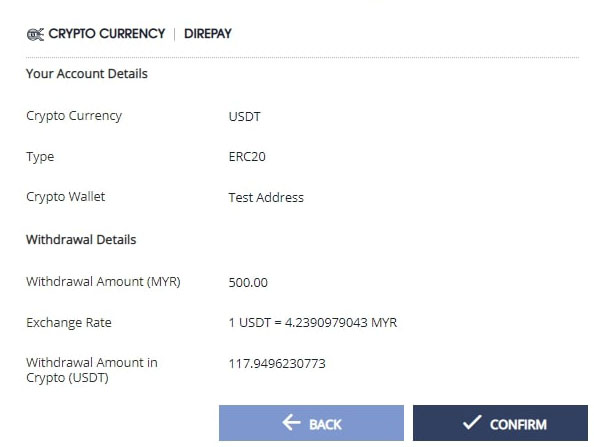The height and width of the screenshot is (447, 594).
Task: Go back with the BACK button
Action: coord(311,423)
